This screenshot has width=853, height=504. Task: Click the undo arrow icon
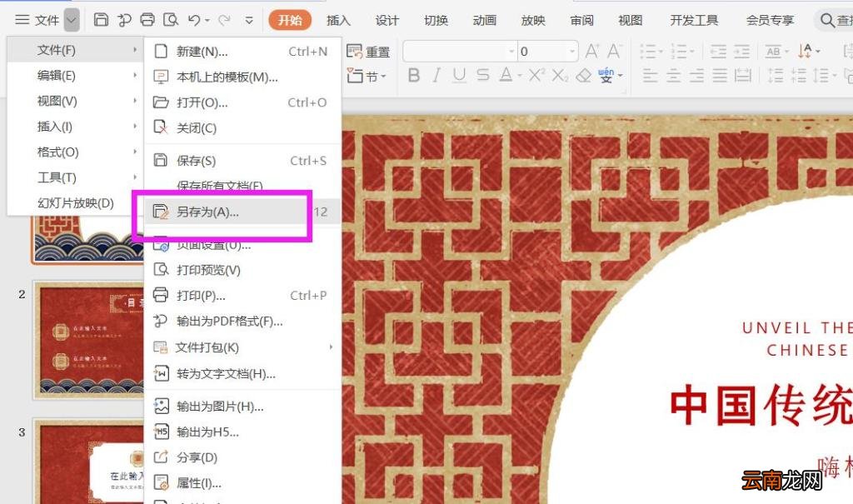click(195, 20)
